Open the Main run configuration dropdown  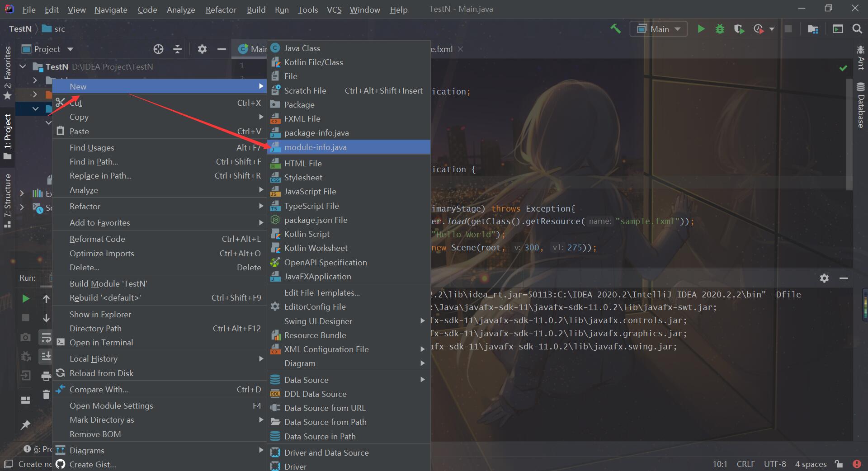[x=659, y=29]
